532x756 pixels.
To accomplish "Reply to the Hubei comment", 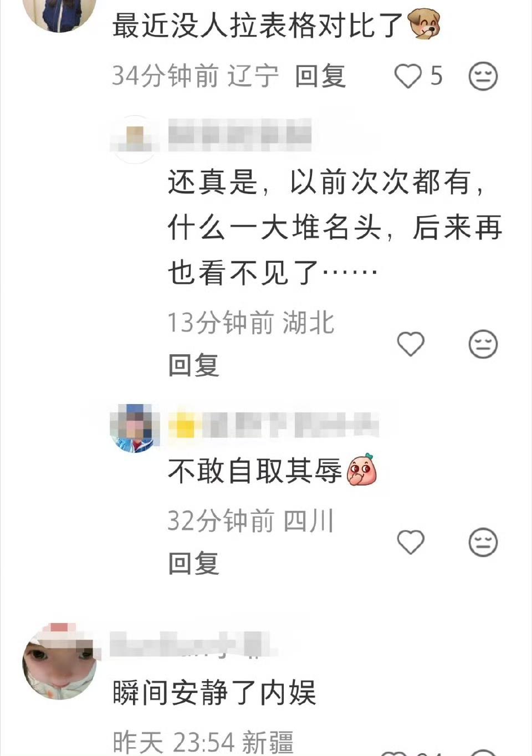I will coord(194,365).
